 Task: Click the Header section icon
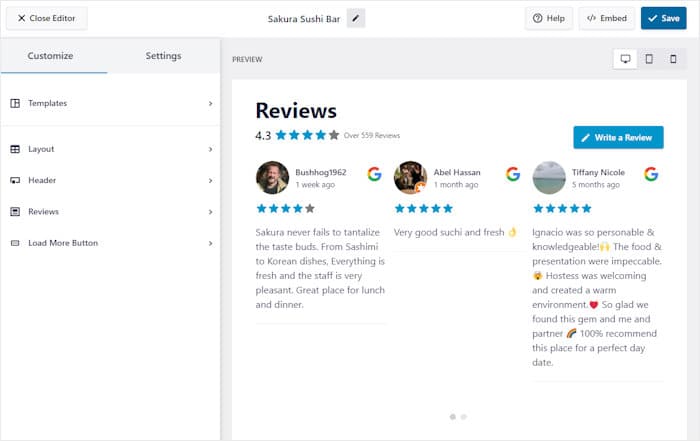pos(15,180)
